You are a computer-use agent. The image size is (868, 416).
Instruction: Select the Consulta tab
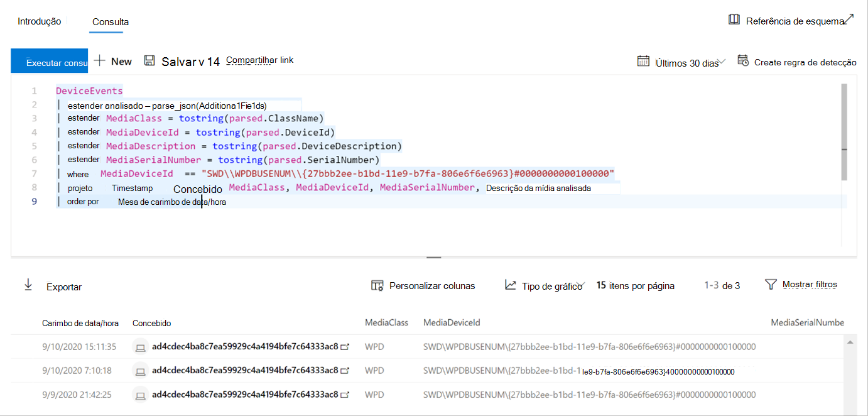[x=110, y=22]
